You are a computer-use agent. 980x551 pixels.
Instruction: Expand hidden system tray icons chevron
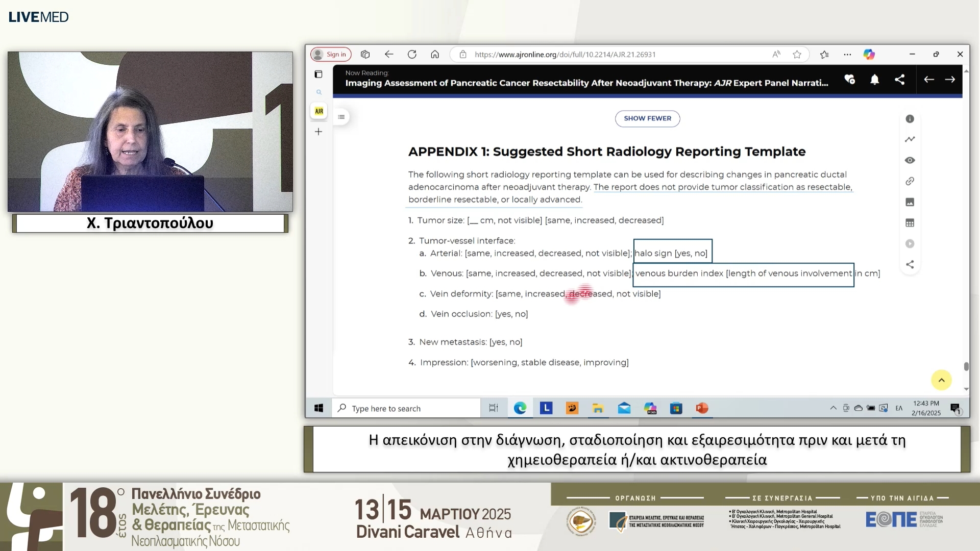coord(833,408)
